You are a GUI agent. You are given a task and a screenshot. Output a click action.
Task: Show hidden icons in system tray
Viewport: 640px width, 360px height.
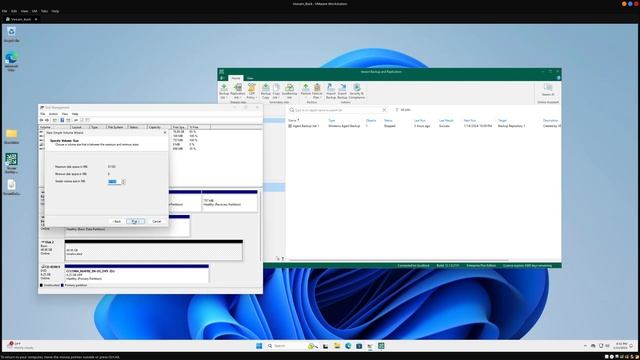coord(585,346)
